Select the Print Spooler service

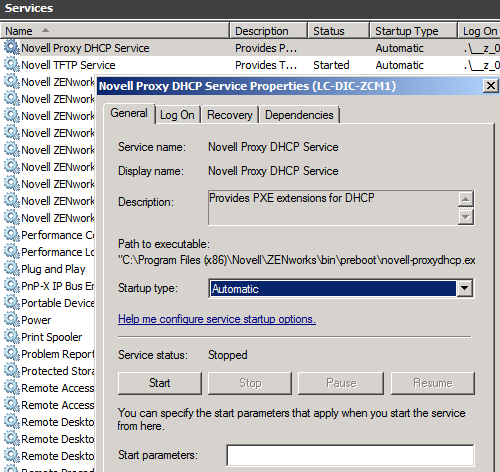click(51, 337)
